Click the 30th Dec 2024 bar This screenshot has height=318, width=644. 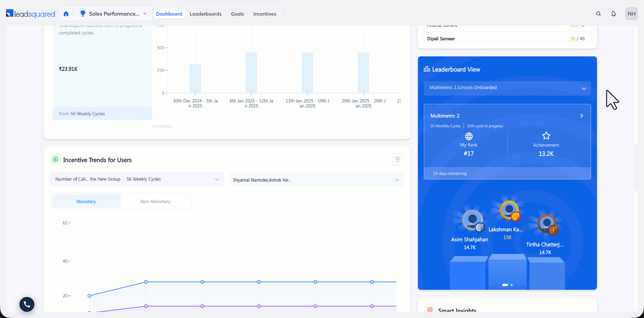[195, 78]
